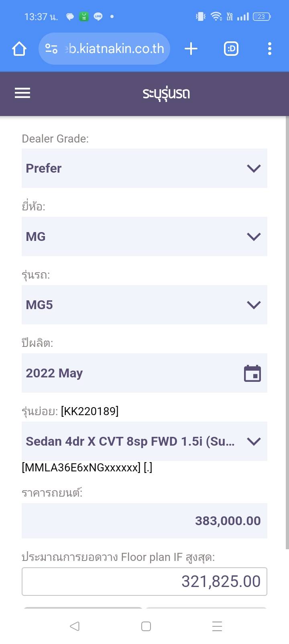Click the 383,000.00 car price field
The height and width of the screenshot is (644, 289).
click(x=144, y=521)
